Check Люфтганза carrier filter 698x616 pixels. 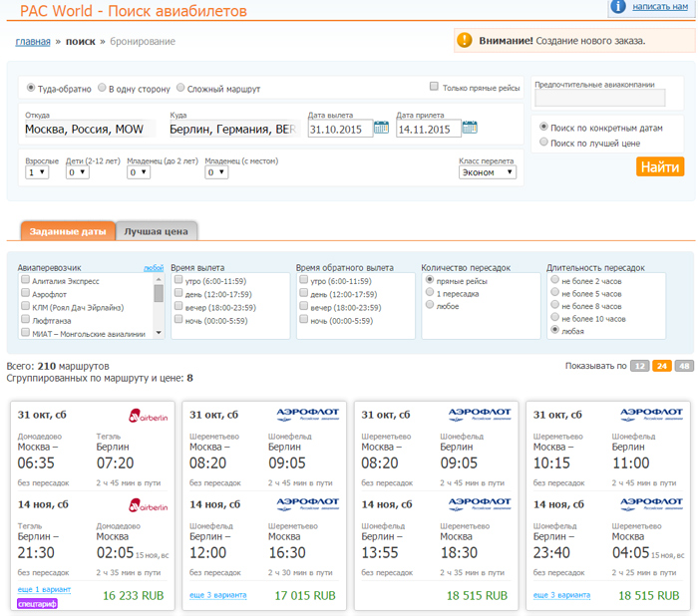click(25, 319)
